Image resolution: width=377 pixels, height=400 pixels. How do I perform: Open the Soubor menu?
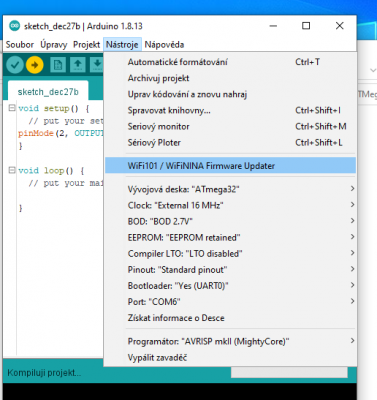point(20,44)
